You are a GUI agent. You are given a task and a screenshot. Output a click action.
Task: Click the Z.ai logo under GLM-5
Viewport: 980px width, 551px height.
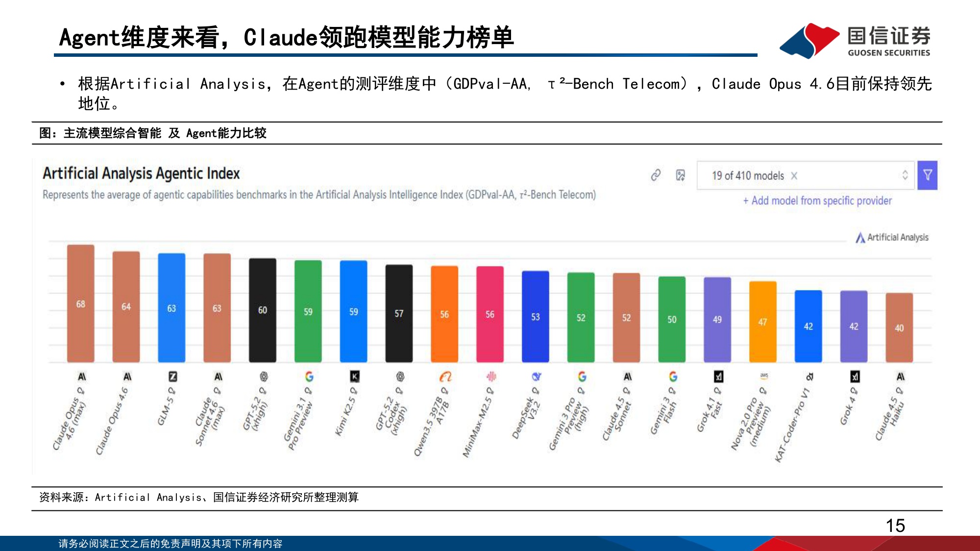tap(172, 377)
